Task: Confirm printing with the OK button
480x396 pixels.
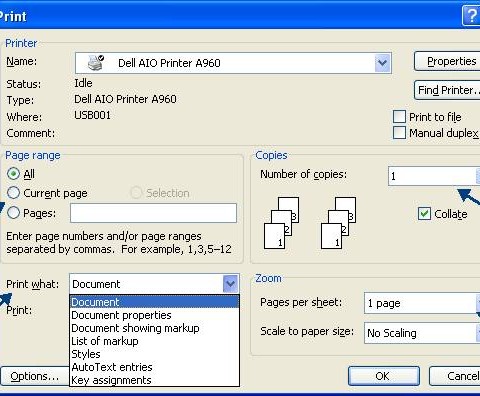Action: pyautogui.click(x=384, y=376)
